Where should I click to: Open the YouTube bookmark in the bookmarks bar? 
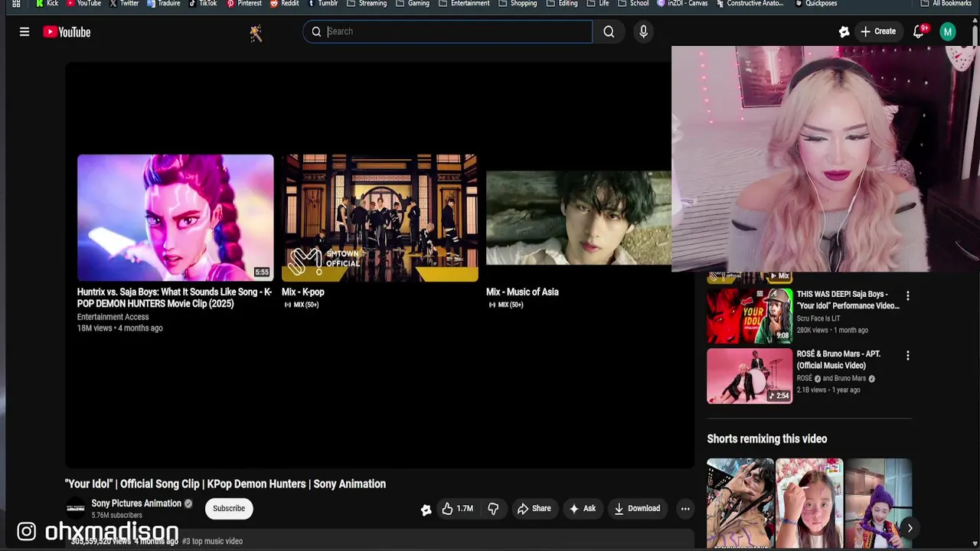click(x=84, y=4)
